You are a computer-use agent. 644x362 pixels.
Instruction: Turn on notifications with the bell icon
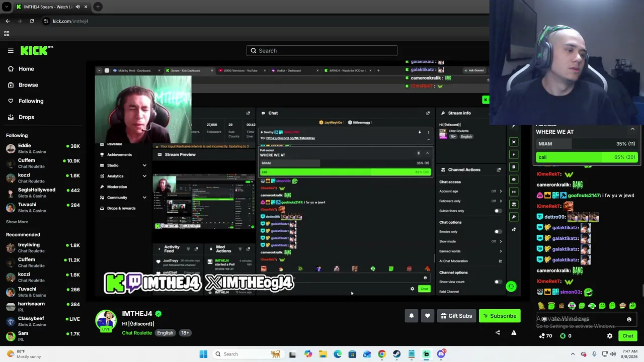click(412, 316)
